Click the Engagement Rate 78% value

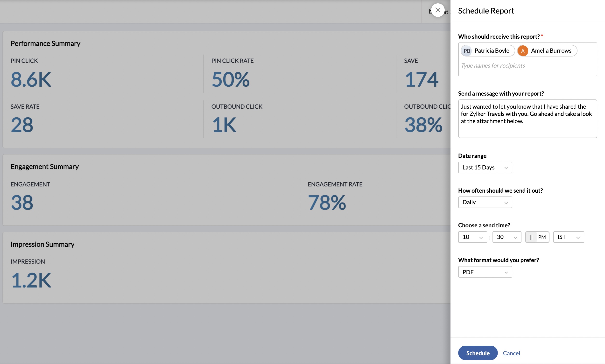click(x=327, y=203)
